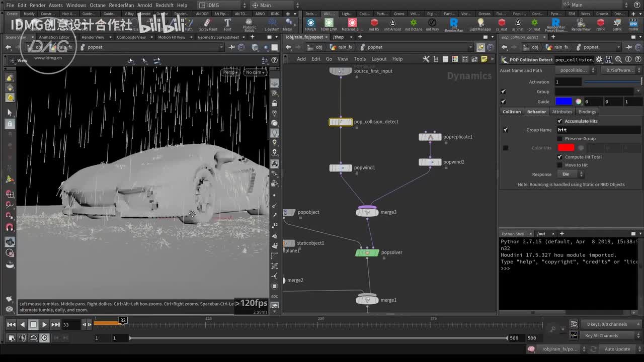Expand the parameter pane popnet path dropdown

619,47
